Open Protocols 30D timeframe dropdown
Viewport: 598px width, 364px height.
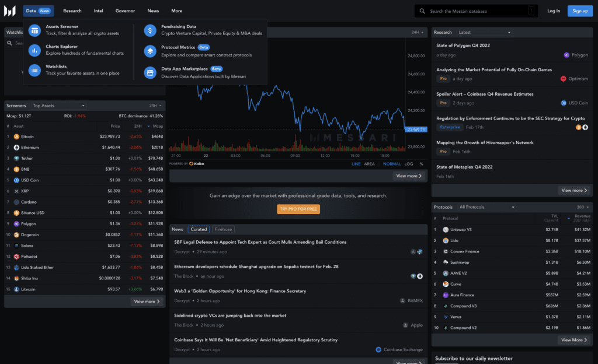pos(582,207)
